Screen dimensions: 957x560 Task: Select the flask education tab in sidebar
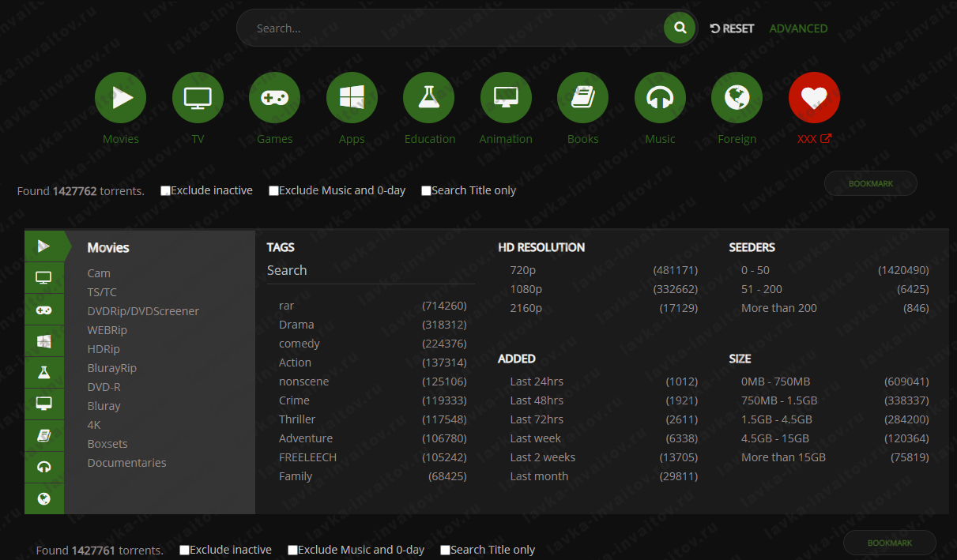point(44,372)
